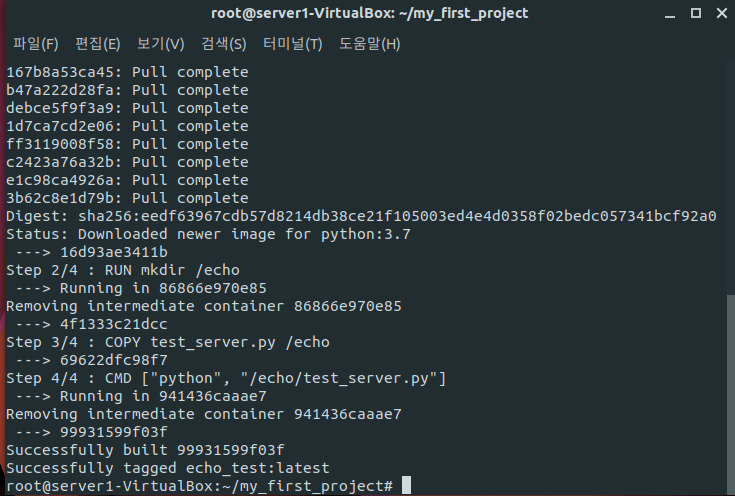Viewport: 735px width, 496px height.
Task: Click the 'Status: Downloaded newer image' line
Action: click(x=208, y=234)
